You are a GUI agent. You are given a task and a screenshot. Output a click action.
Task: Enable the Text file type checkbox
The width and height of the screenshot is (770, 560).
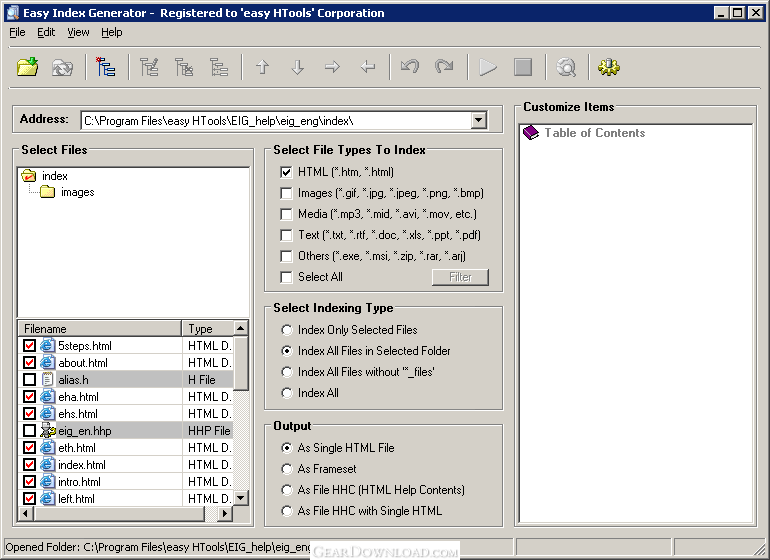(x=286, y=235)
